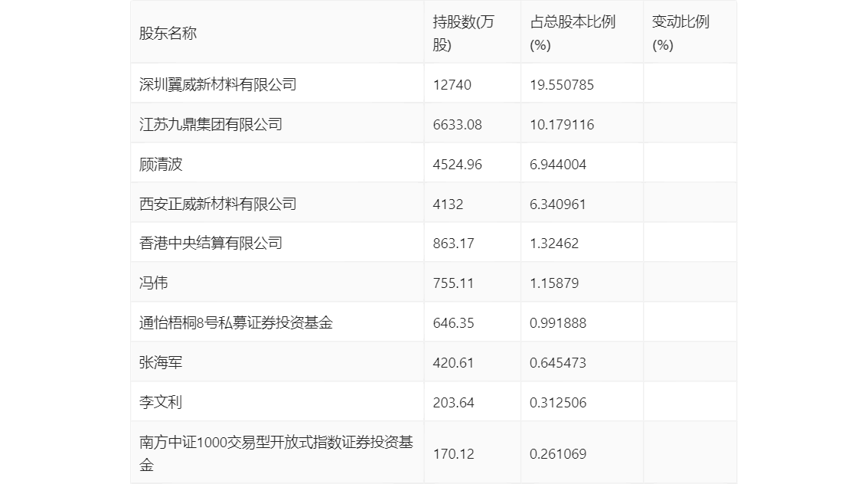Click percentage value 0.312506
The image size is (868, 484).
(x=558, y=403)
